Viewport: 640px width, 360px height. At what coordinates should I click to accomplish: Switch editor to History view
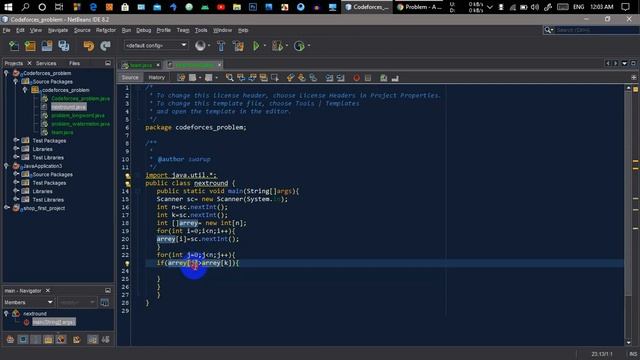click(x=156, y=78)
